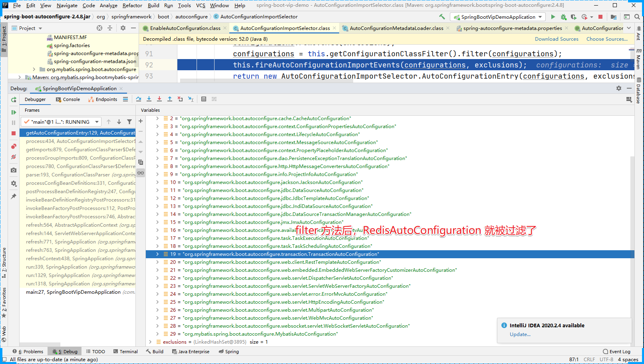This screenshot has width=644, height=364.
Task: Click the Filter frames funnel icon
Action: click(x=129, y=122)
